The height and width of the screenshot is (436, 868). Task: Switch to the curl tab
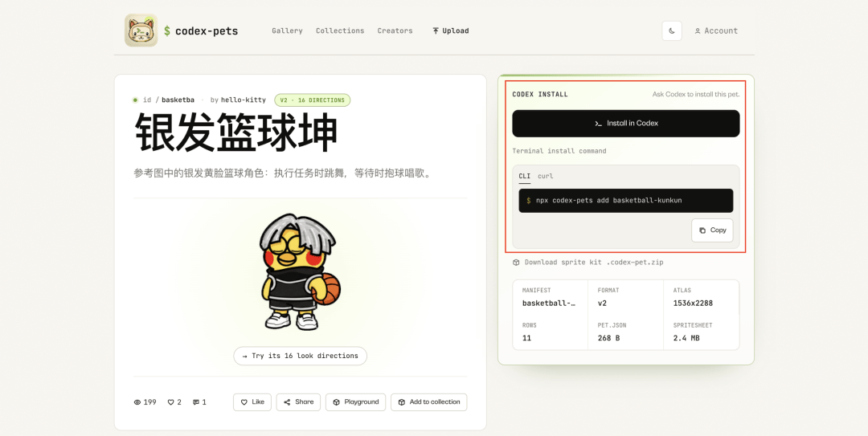coord(545,177)
